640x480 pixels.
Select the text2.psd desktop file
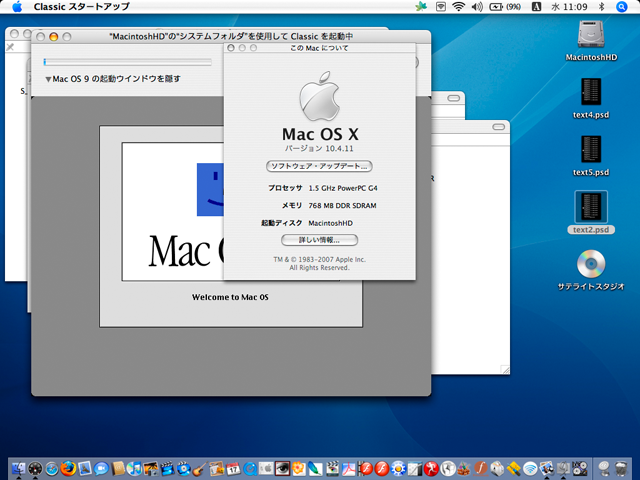pos(591,207)
